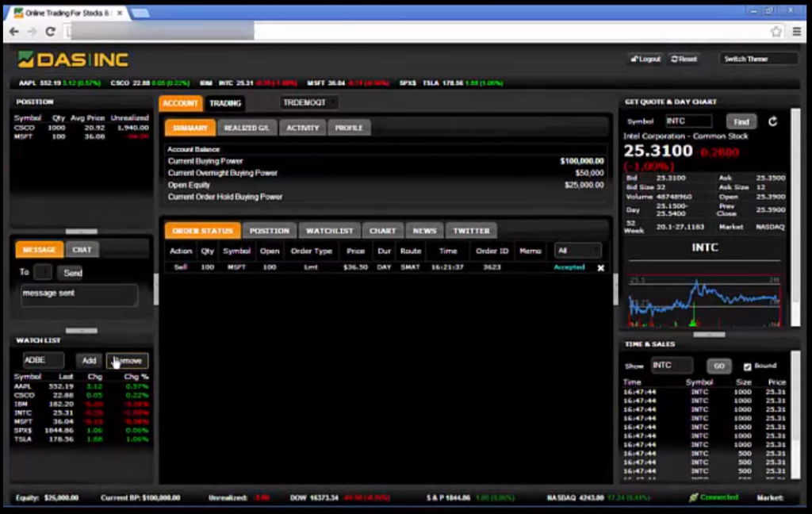Click the message text box
This screenshot has height=514, width=812.
coord(79,295)
